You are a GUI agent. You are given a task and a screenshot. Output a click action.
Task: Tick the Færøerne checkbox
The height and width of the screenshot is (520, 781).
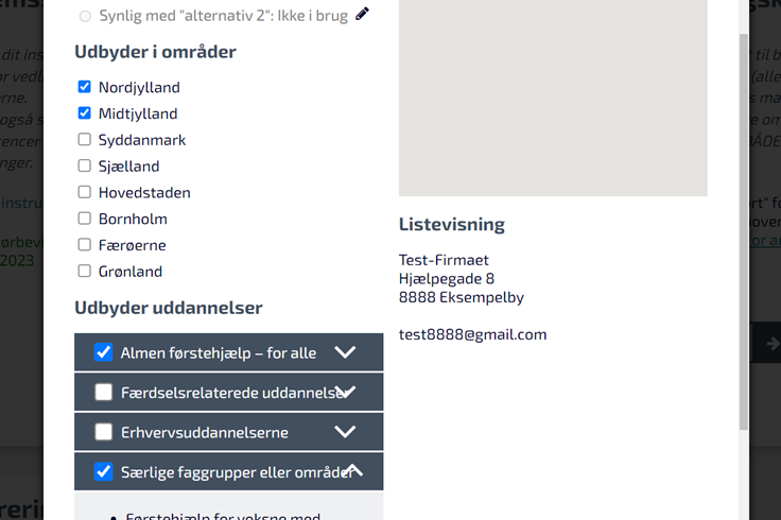[x=85, y=245]
